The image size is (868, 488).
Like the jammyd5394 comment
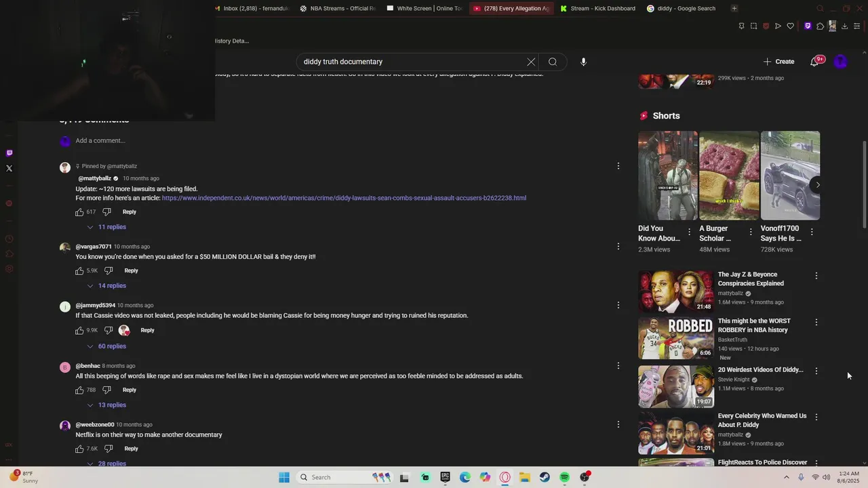79,331
